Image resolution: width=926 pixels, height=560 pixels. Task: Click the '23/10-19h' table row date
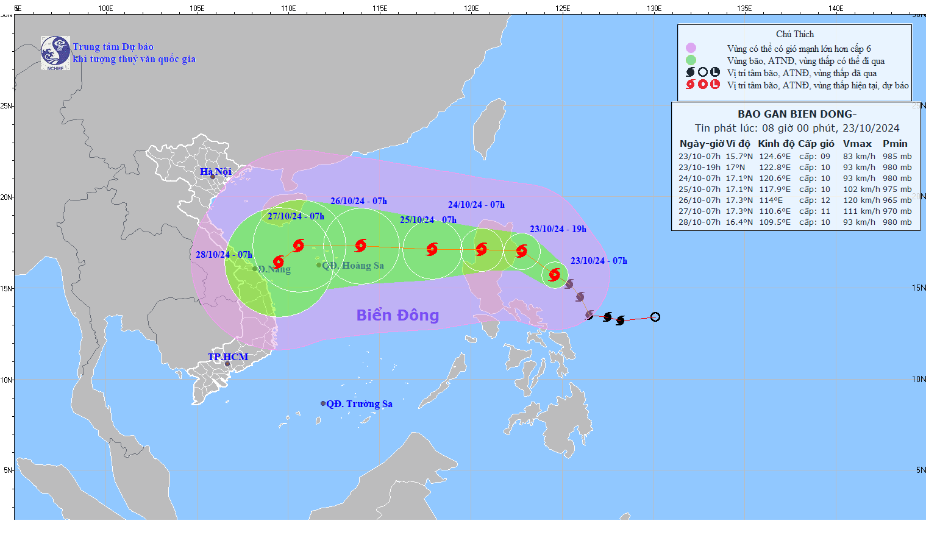click(x=699, y=168)
